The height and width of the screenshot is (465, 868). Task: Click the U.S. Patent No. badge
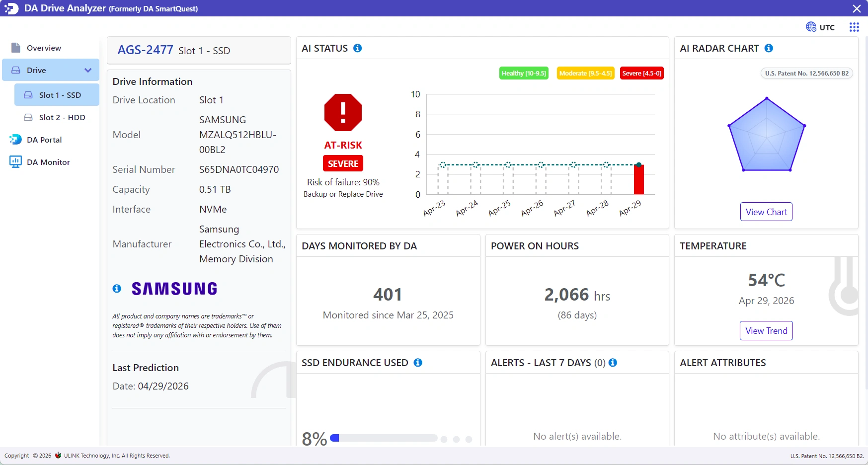[807, 74]
